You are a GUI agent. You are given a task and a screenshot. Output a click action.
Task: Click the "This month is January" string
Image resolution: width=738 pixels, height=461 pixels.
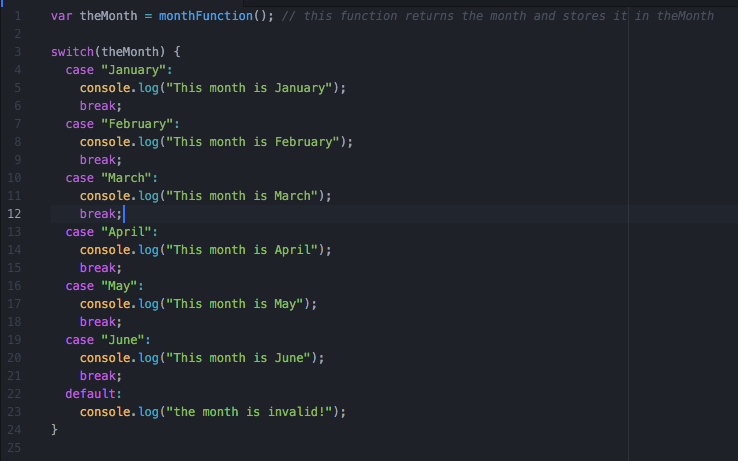point(249,88)
